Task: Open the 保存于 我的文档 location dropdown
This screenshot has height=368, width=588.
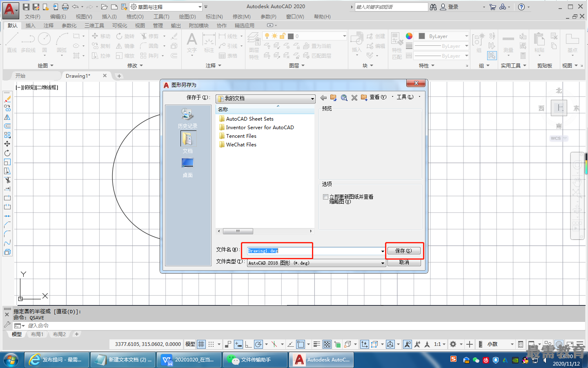Action: (265, 98)
